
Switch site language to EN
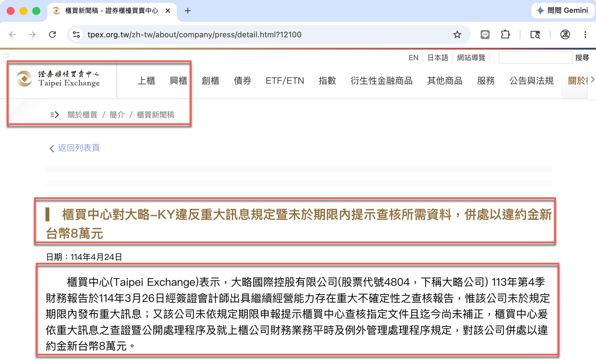click(x=413, y=58)
